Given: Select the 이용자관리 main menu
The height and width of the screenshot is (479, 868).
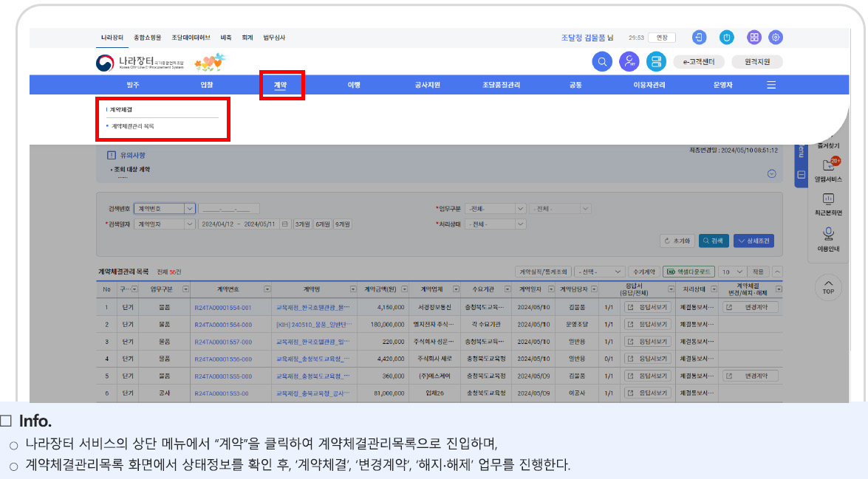Looking at the screenshot, I should click(x=649, y=85).
